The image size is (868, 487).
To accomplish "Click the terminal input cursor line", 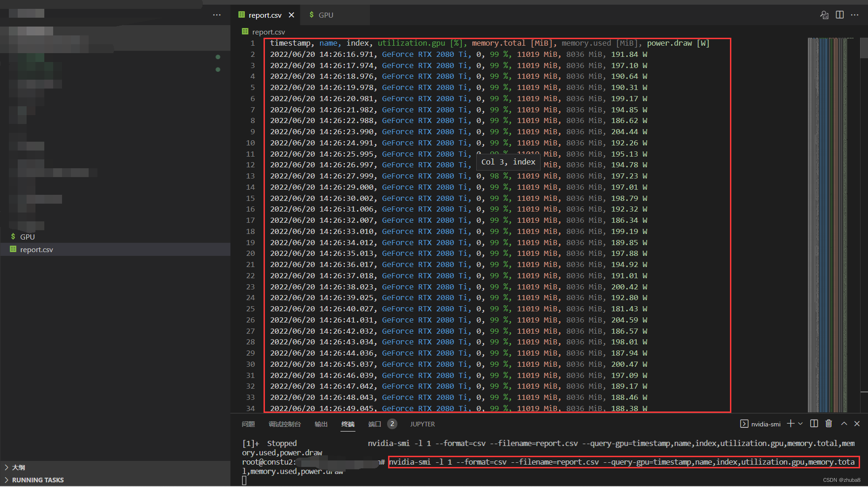I will point(244,480).
